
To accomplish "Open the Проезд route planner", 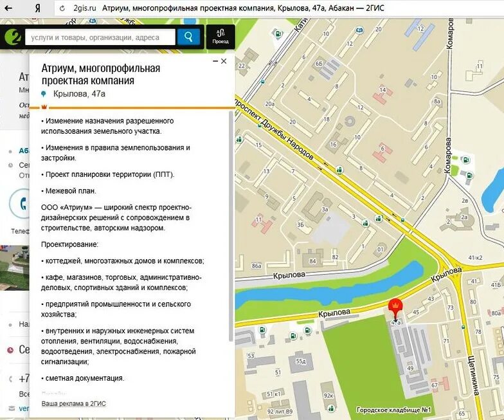I will coord(221,37).
